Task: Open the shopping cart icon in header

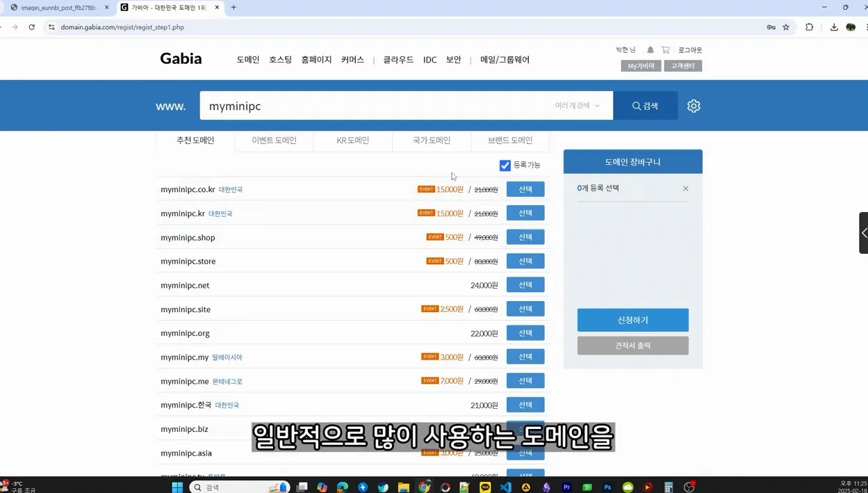Action: [666, 50]
